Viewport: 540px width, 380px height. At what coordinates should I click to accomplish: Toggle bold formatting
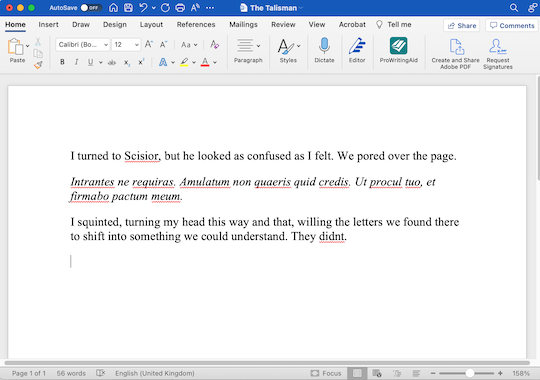click(62, 62)
